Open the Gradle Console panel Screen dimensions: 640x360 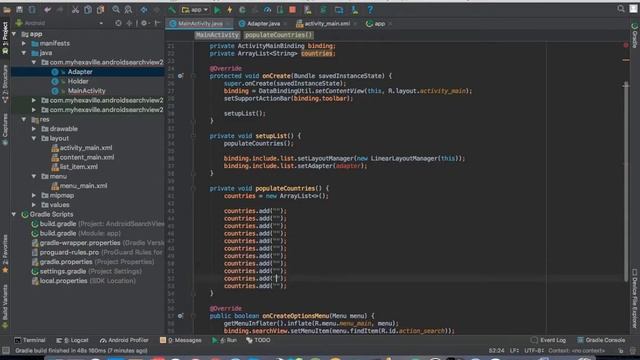(601, 340)
